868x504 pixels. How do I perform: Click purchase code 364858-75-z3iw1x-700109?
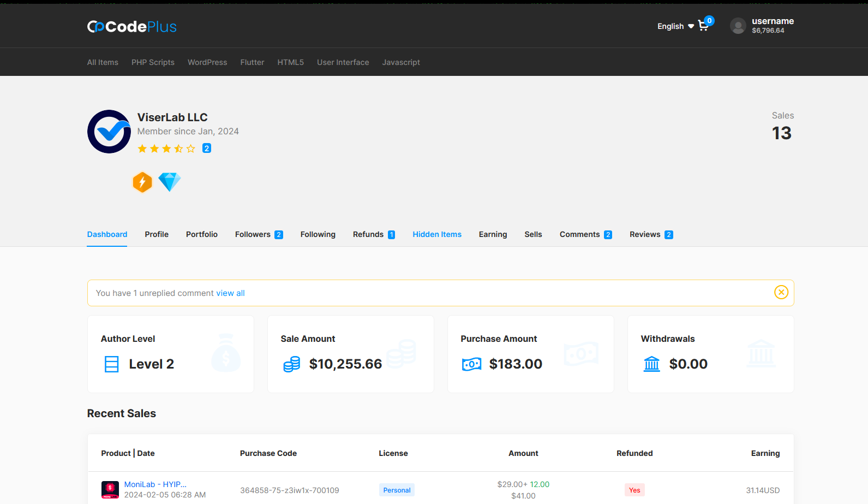click(290, 490)
